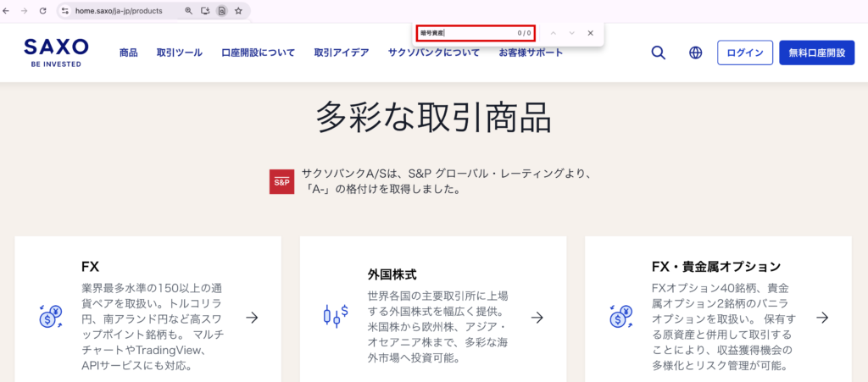Open the 外国株式 product card title
Screen dimensions: 868x382
pos(392,274)
